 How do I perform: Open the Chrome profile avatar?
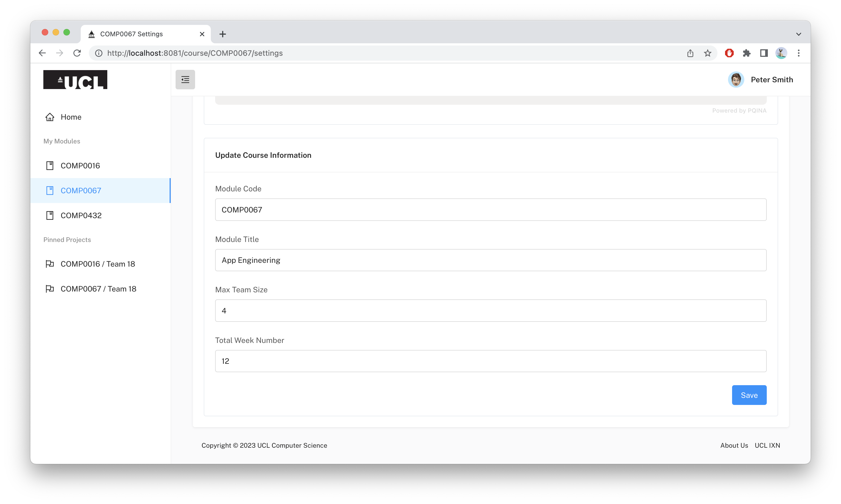tap(781, 53)
